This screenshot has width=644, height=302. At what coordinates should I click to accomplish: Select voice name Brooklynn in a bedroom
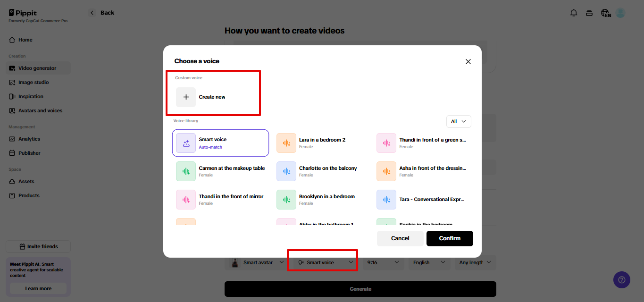point(327,196)
